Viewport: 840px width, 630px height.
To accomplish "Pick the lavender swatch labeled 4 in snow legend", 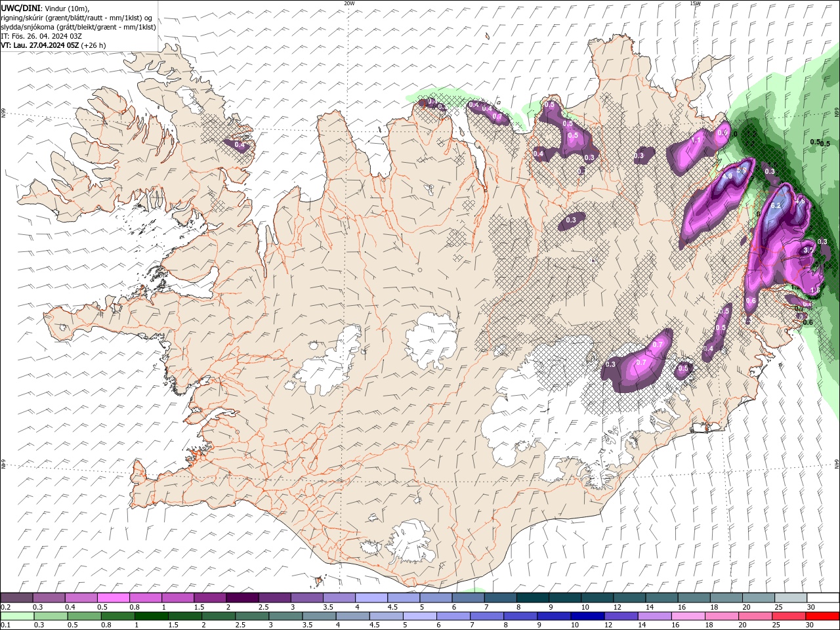I will (371, 598).
